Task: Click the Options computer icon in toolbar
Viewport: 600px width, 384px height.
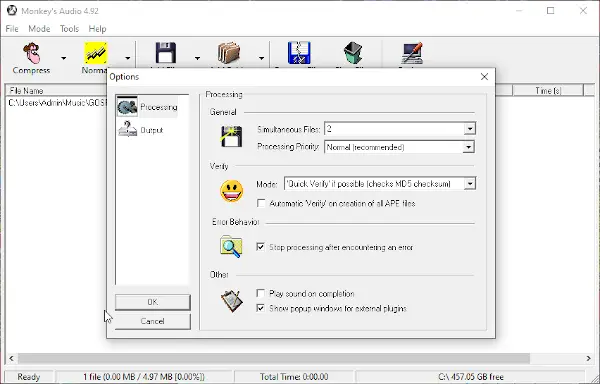Action: point(412,53)
